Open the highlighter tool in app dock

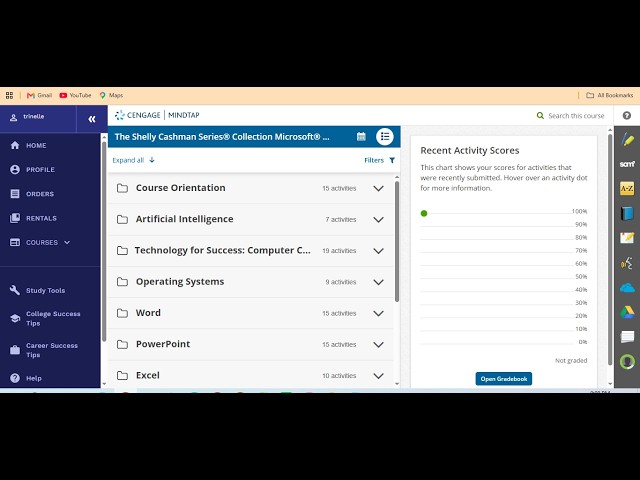[627, 140]
